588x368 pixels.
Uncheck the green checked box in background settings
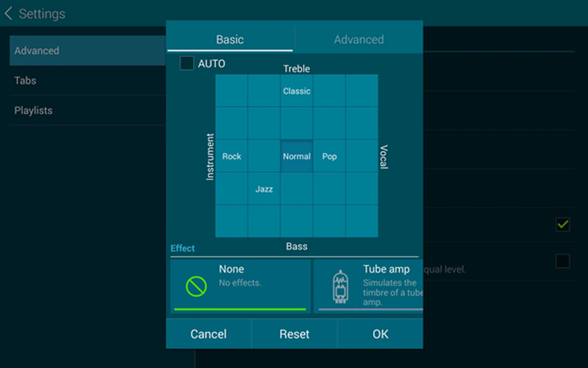[563, 225]
